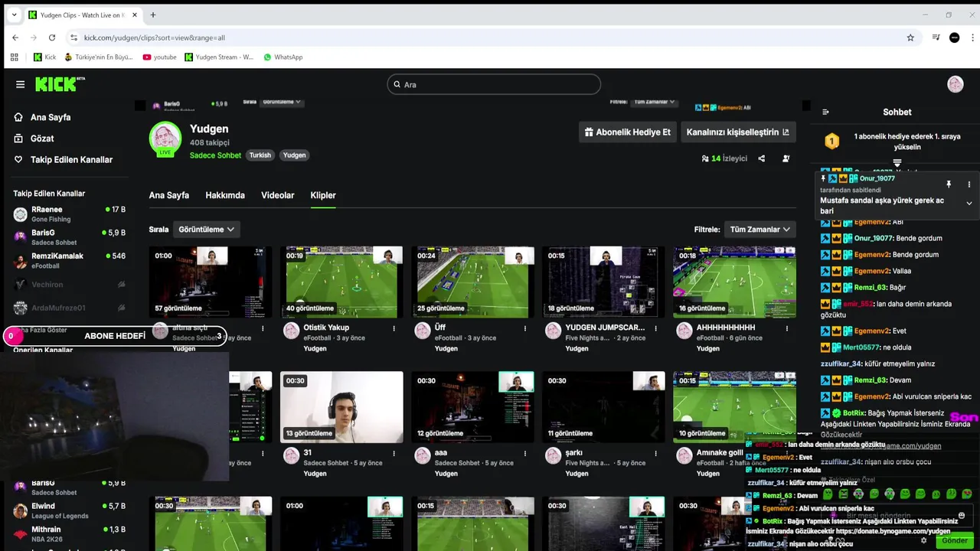Click the Yudgen tag beside Turkish
The height and width of the screenshot is (551, 980).
[x=294, y=155]
